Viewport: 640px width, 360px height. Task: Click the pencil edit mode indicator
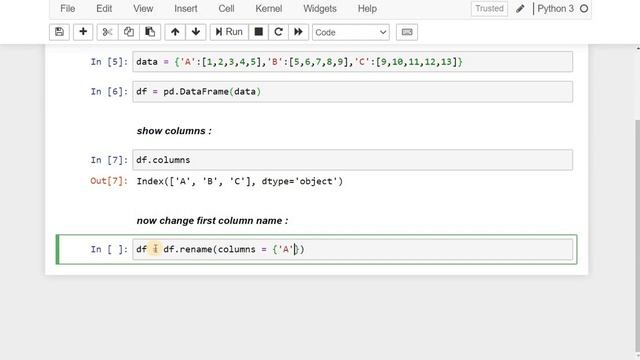[520, 9]
